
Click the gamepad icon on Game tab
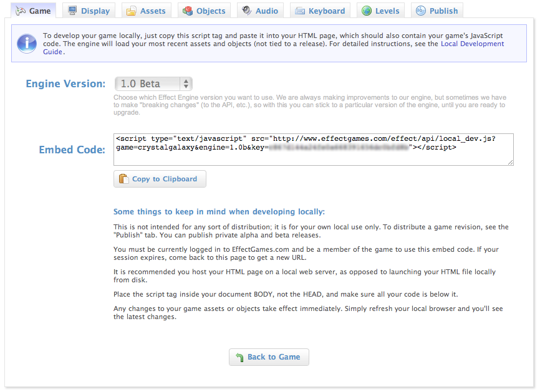pyautogui.click(x=19, y=11)
